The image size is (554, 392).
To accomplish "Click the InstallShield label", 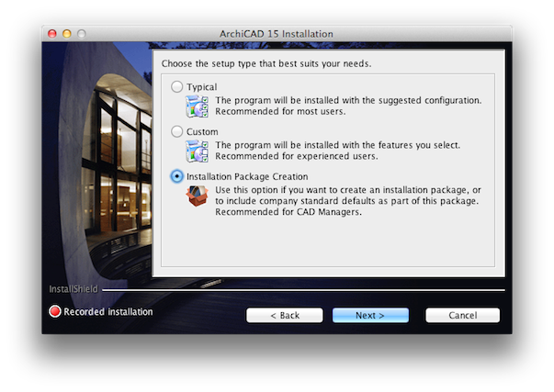I will tap(73, 289).
